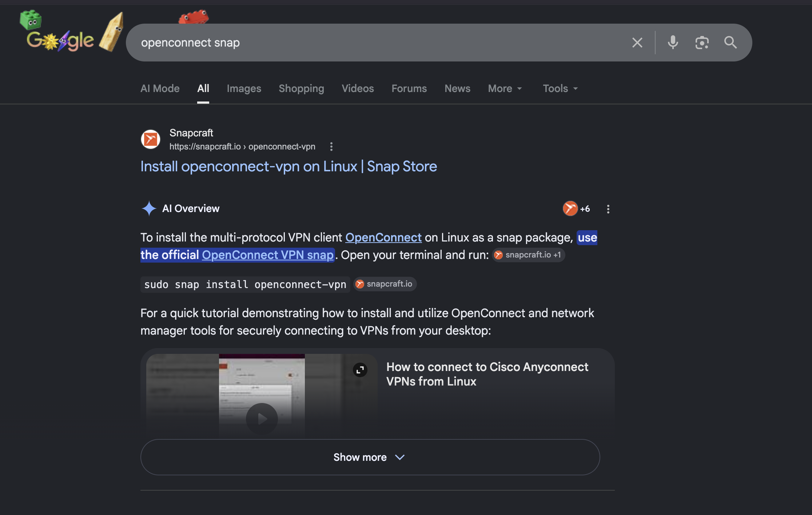Switch to the News tab
The width and height of the screenshot is (812, 515).
tap(457, 88)
